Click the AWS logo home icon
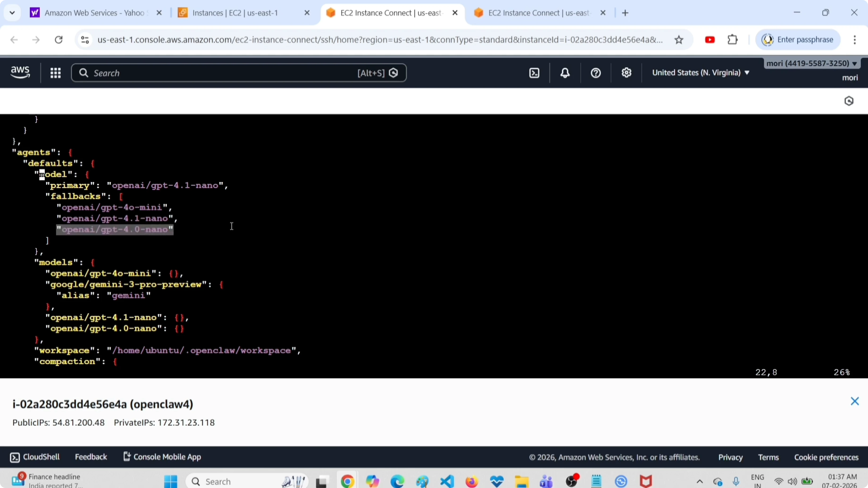Viewport: 868px width, 488px height. click(x=20, y=72)
